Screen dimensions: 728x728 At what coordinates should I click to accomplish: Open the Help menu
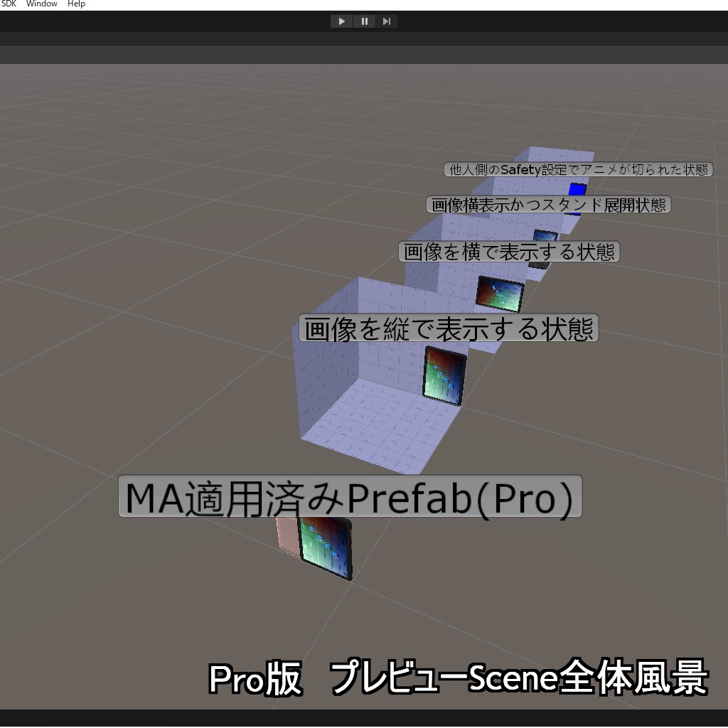click(x=75, y=4)
